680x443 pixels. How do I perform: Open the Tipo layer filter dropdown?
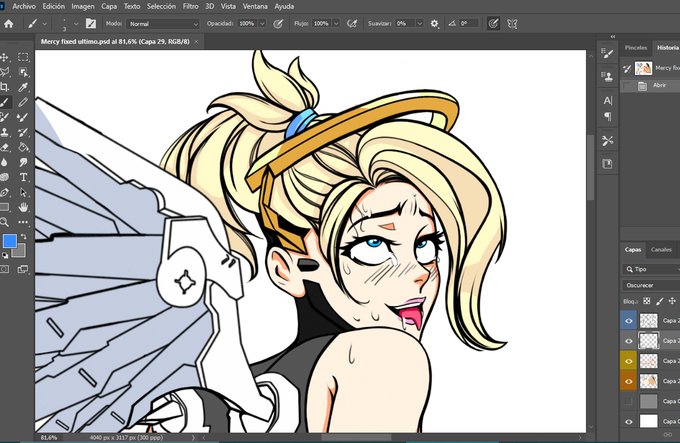pos(651,269)
